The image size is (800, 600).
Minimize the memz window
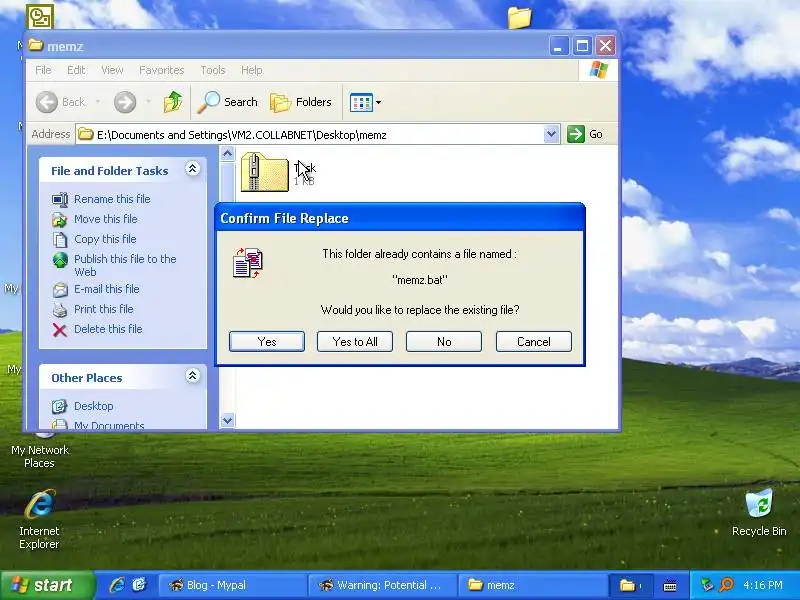(559, 46)
